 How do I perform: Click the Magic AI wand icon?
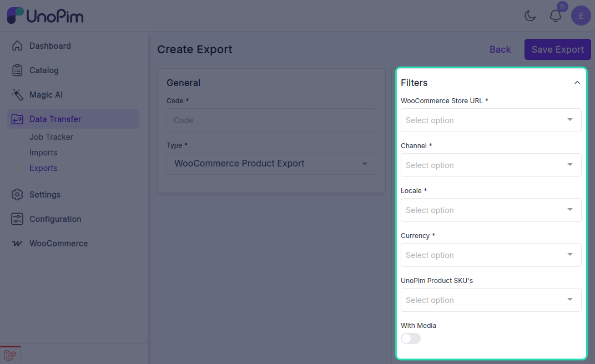pyautogui.click(x=17, y=95)
